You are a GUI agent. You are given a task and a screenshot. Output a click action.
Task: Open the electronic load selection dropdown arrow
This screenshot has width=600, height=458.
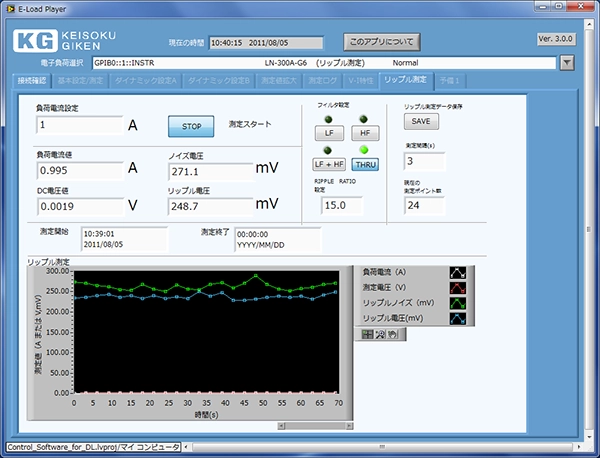[x=568, y=63]
